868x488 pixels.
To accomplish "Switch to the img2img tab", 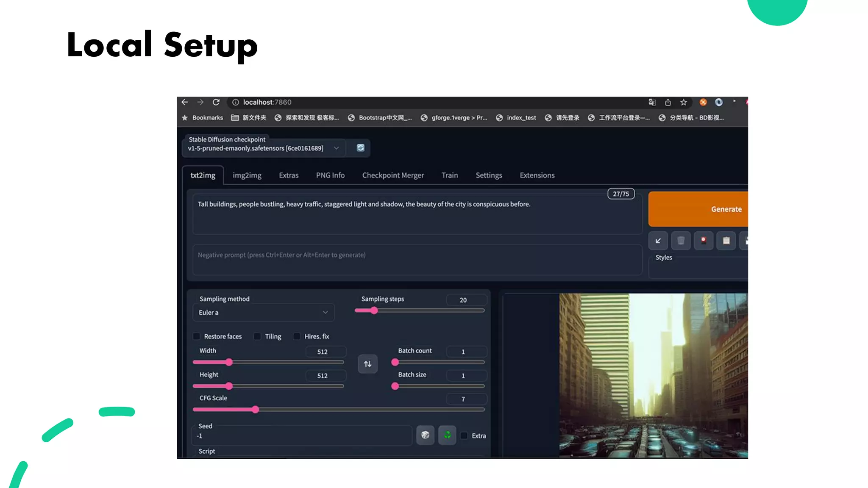I will tap(247, 175).
